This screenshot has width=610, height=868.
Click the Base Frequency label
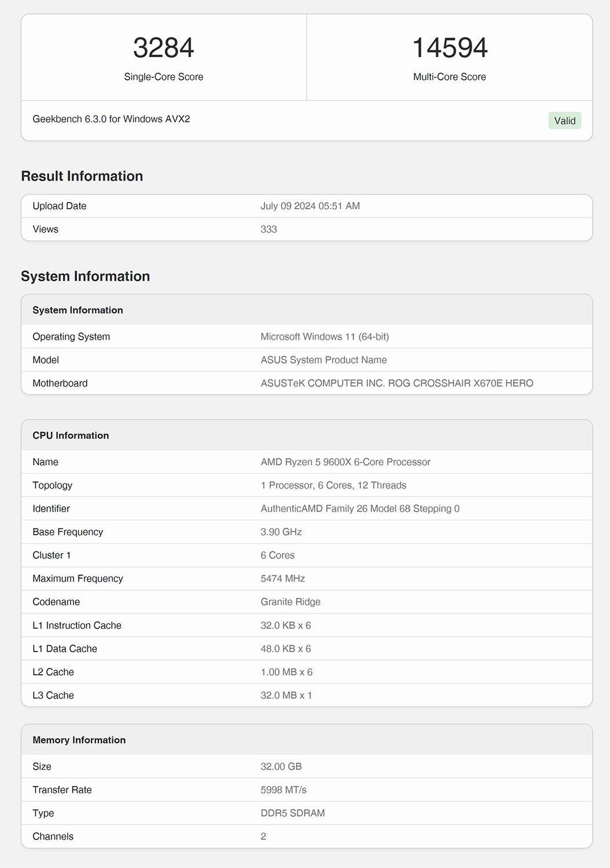pyautogui.click(x=68, y=532)
